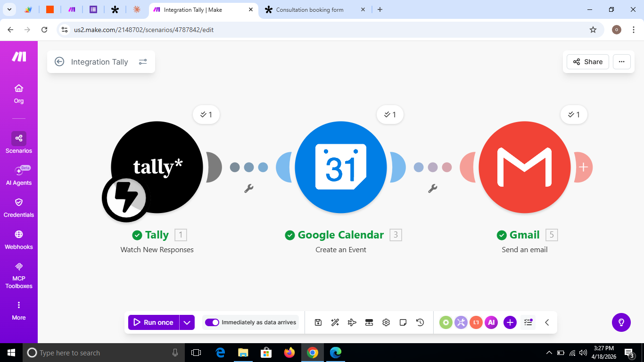Click Tally module operations count badge

206,115
